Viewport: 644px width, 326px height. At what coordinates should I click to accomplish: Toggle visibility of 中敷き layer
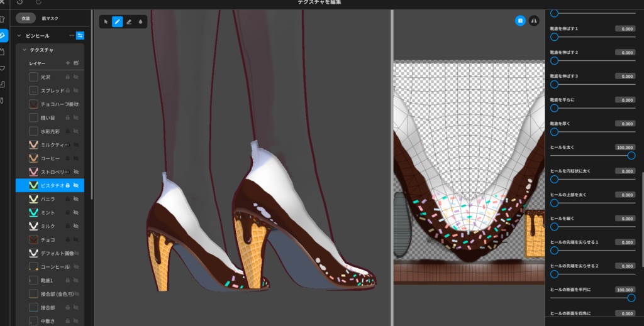click(x=76, y=321)
